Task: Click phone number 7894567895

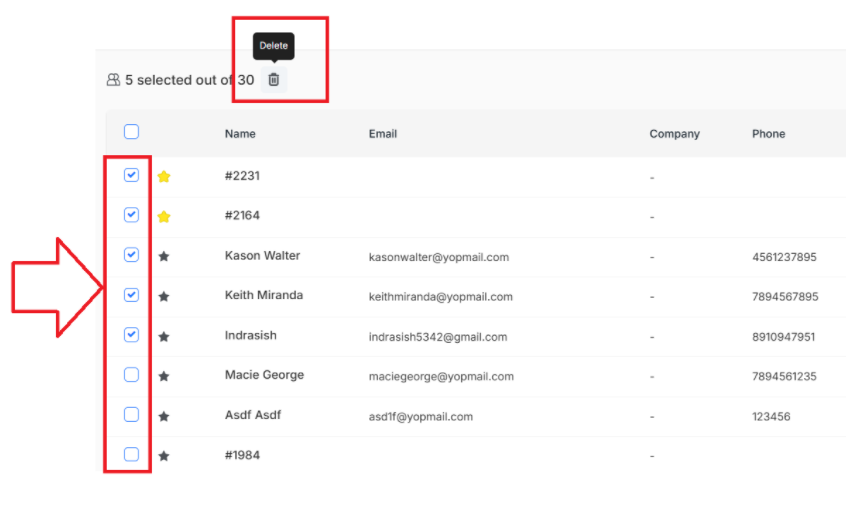Action: [785, 297]
